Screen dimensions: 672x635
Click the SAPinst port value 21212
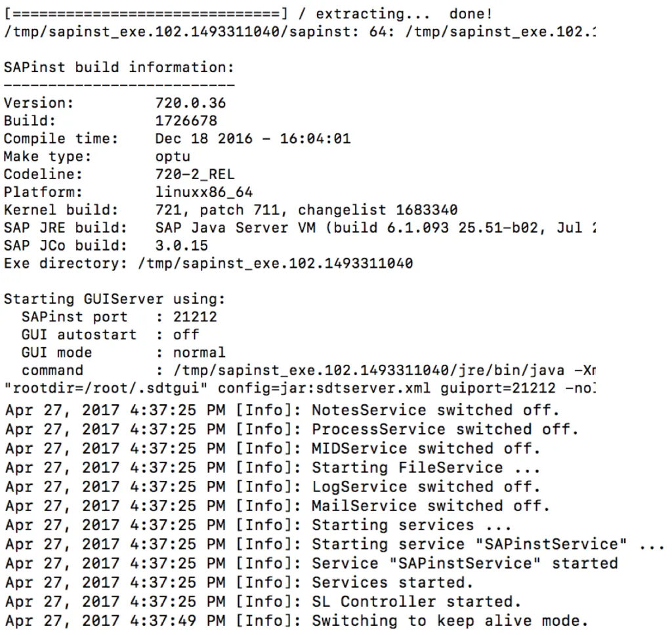pos(194,317)
